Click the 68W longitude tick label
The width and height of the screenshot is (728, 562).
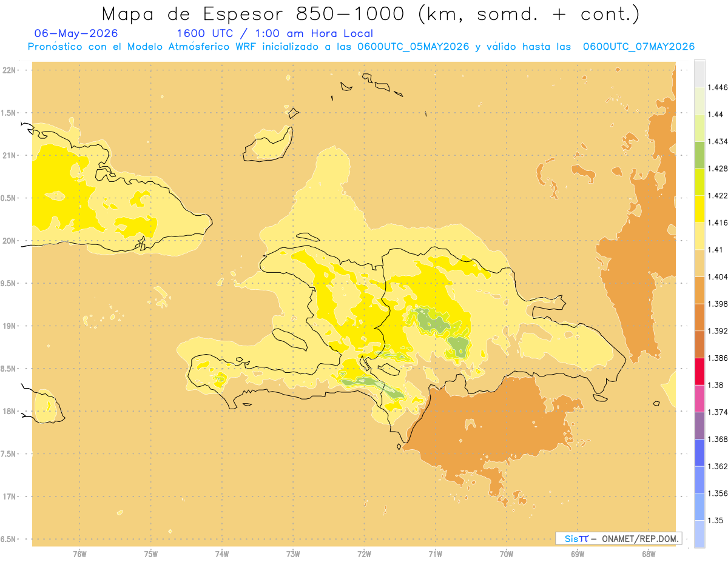[649, 554]
